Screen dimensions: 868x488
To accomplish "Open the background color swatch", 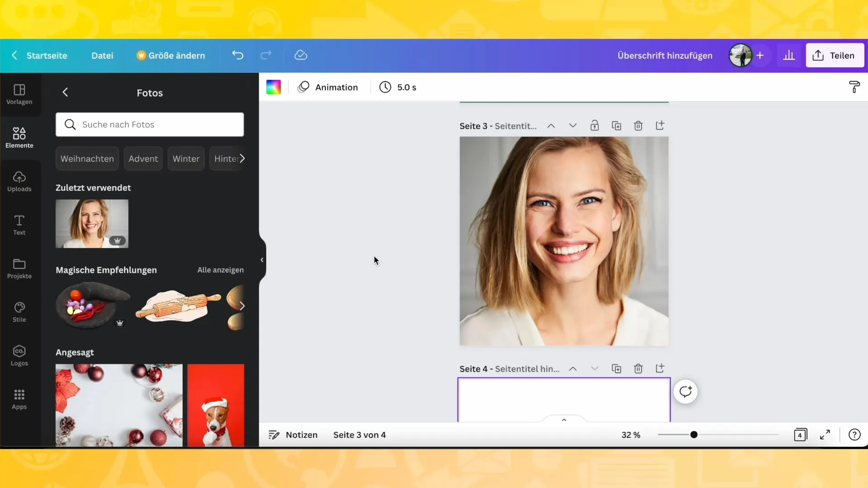I will coord(274,87).
